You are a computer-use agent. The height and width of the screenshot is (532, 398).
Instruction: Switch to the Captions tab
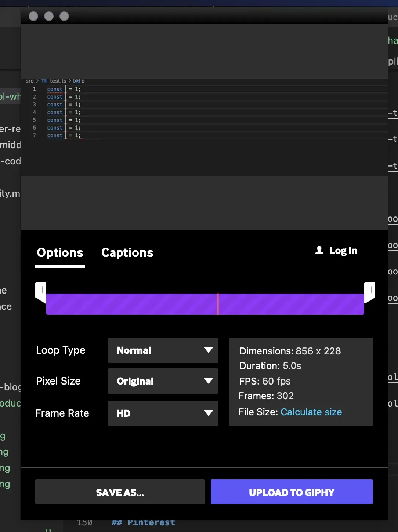point(127,253)
